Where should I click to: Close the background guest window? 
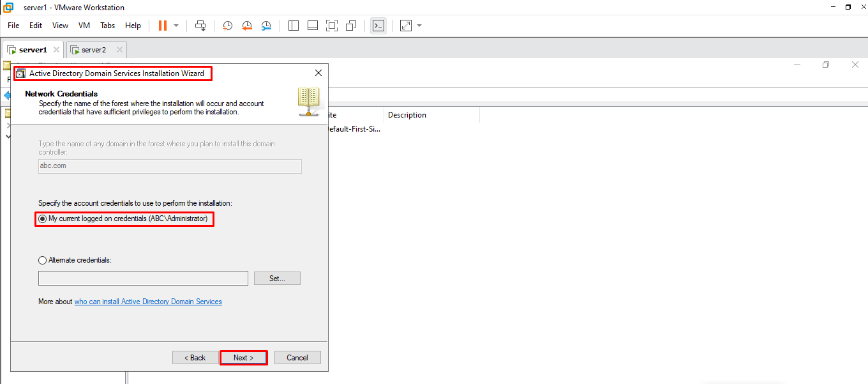pyautogui.click(x=855, y=65)
